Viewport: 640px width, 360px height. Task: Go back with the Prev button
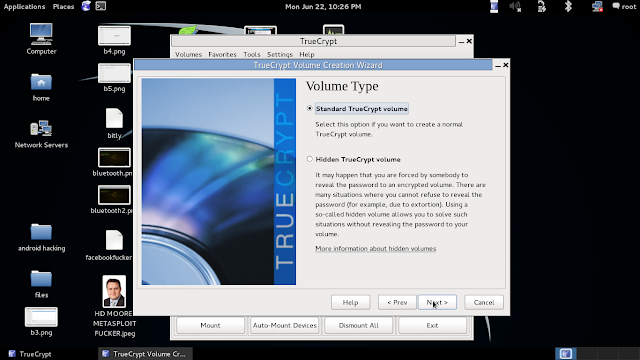397,302
